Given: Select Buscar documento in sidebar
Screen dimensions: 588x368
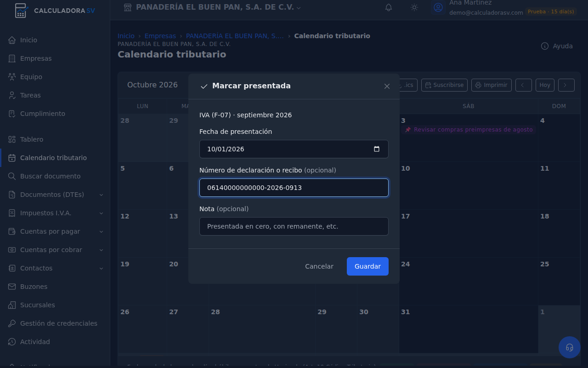Looking at the screenshot, I should coord(55,176).
